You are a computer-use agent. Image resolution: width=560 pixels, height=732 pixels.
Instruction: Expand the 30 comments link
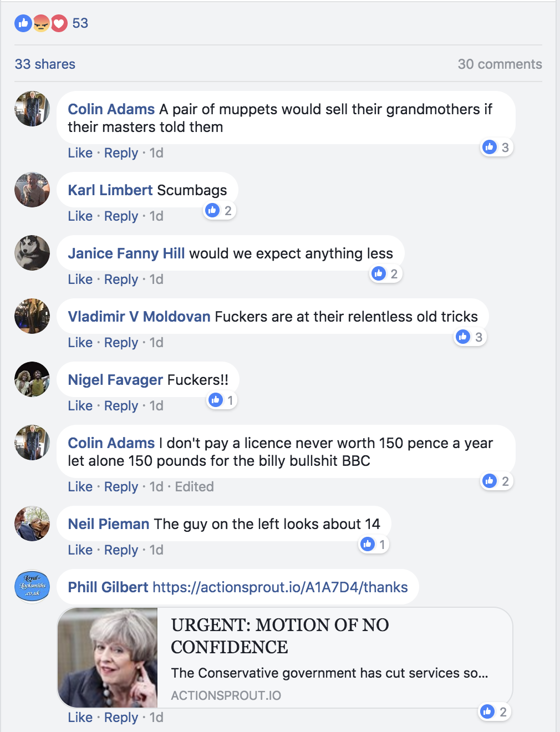point(500,64)
